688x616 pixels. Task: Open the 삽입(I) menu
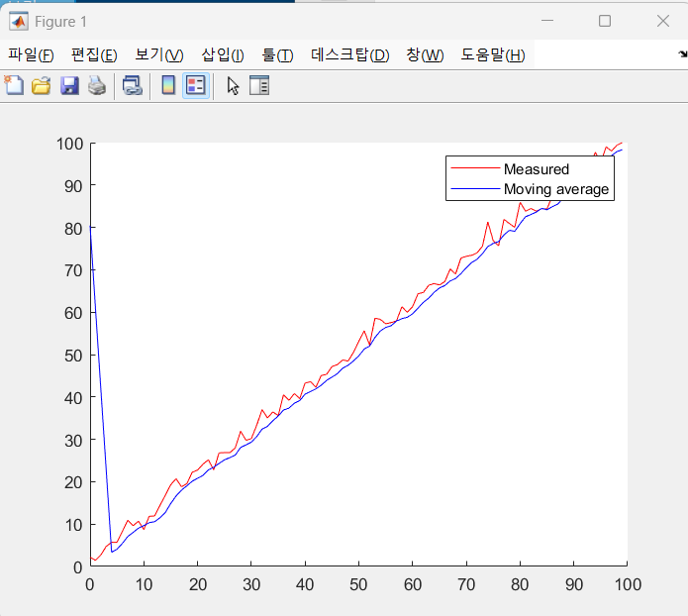(x=223, y=54)
